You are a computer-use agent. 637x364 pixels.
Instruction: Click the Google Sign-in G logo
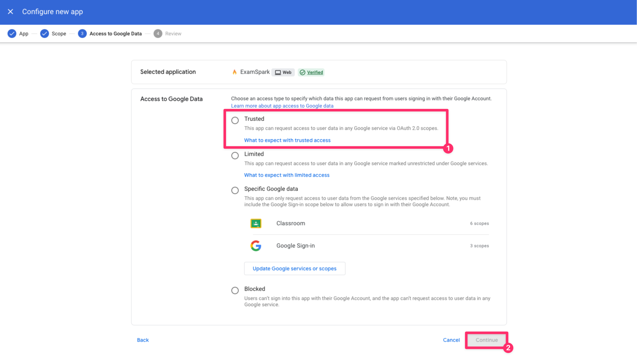pyautogui.click(x=256, y=246)
